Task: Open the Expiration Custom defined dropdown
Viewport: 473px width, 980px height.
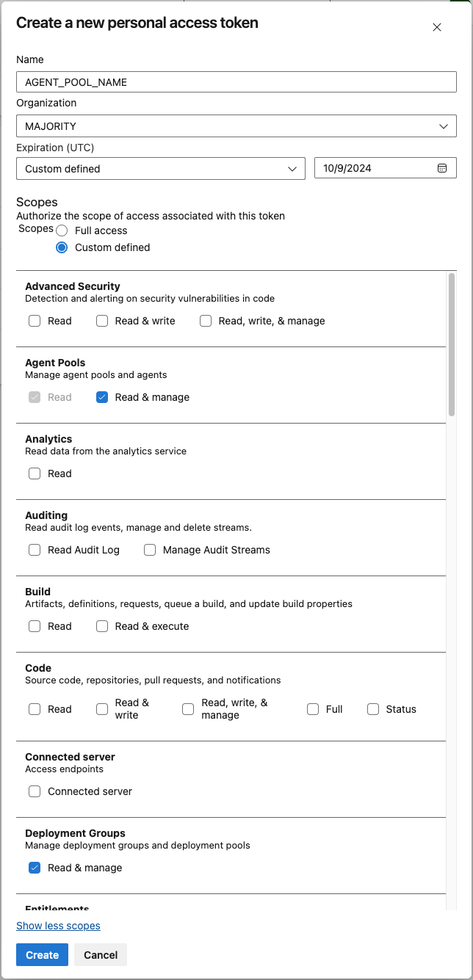Action: (x=160, y=168)
